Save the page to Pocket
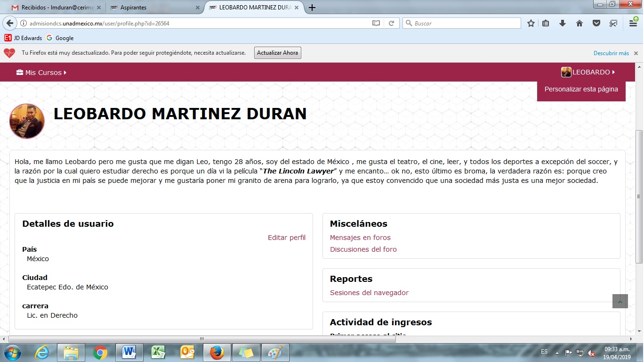The image size is (644, 362). point(596,23)
